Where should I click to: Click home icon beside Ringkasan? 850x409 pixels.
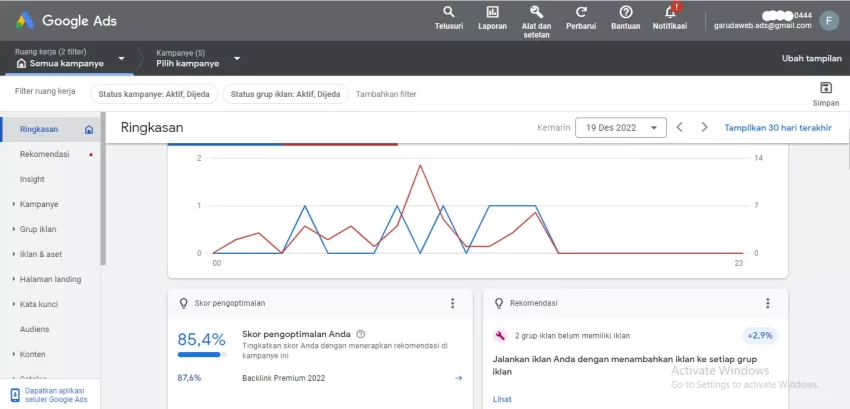pyautogui.click(x=89, y=130)
